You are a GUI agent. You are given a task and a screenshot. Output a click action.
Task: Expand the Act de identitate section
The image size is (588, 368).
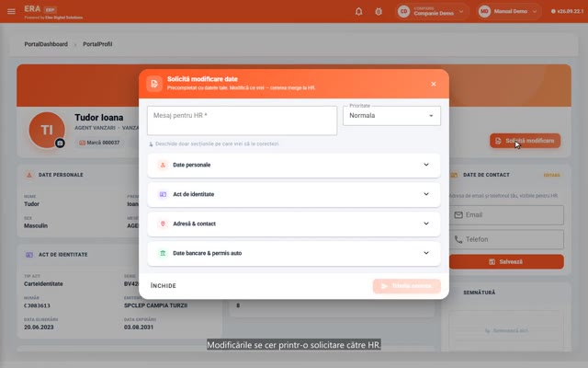pyautogui.click(x=294, y=194)
